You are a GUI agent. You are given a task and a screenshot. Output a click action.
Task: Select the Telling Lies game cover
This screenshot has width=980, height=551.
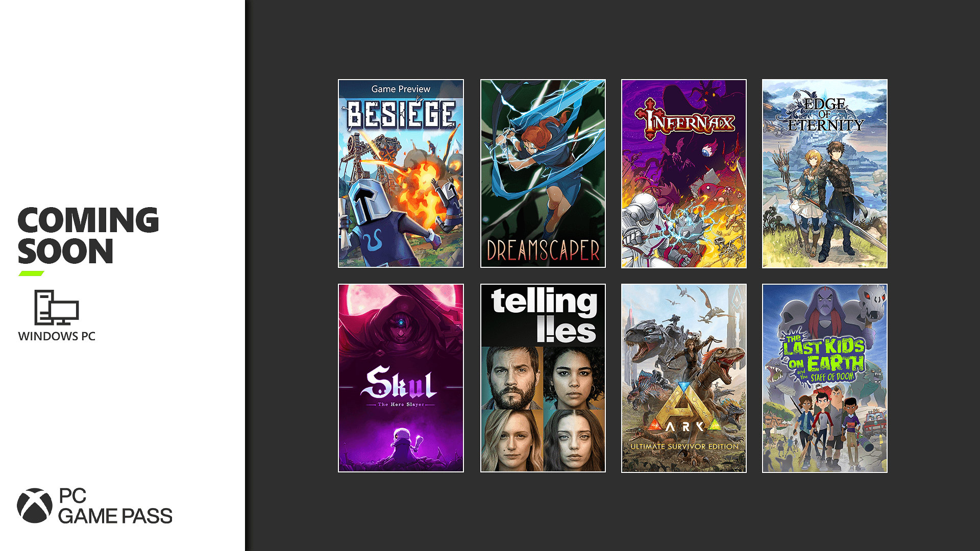click(543, 378)
